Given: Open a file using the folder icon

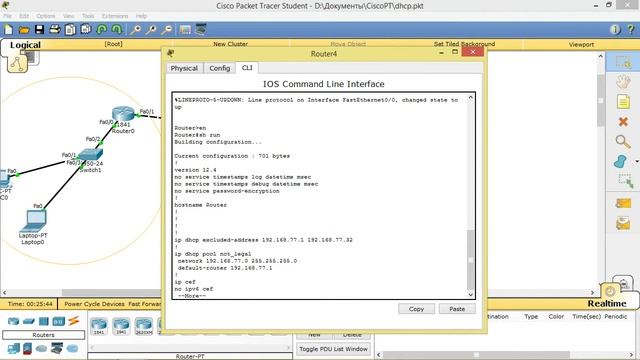Looking at the screenshot, I should 24,30.
